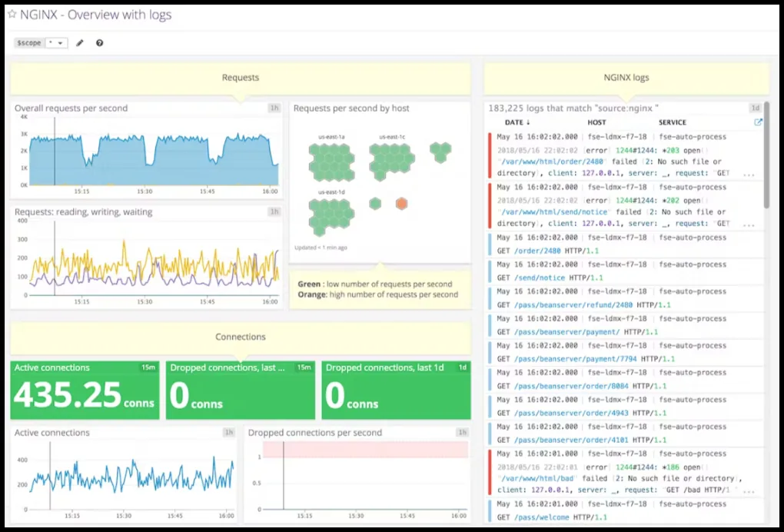Open log entry GET /send/notice
This screenshot has width=784, height=532.
[x=626, y=271]
